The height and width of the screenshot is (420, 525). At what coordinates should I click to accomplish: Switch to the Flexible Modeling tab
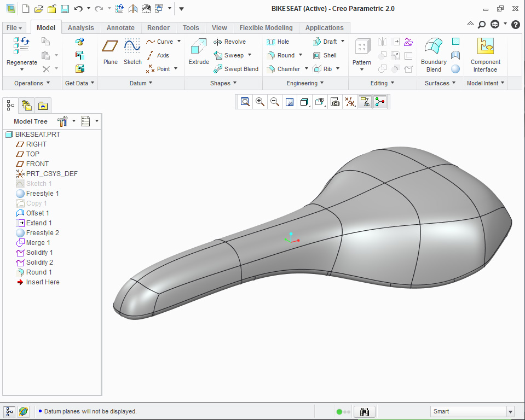click(266, 27)
